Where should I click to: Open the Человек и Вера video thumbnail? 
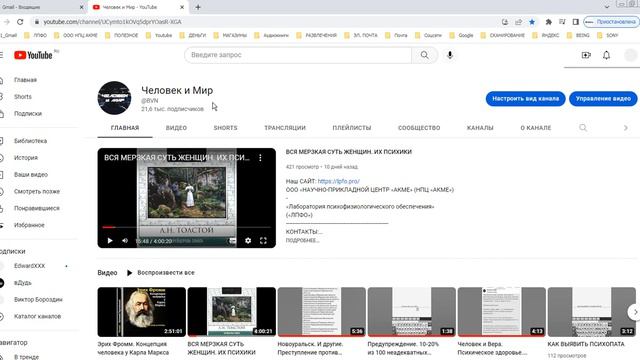click(502, 312)
